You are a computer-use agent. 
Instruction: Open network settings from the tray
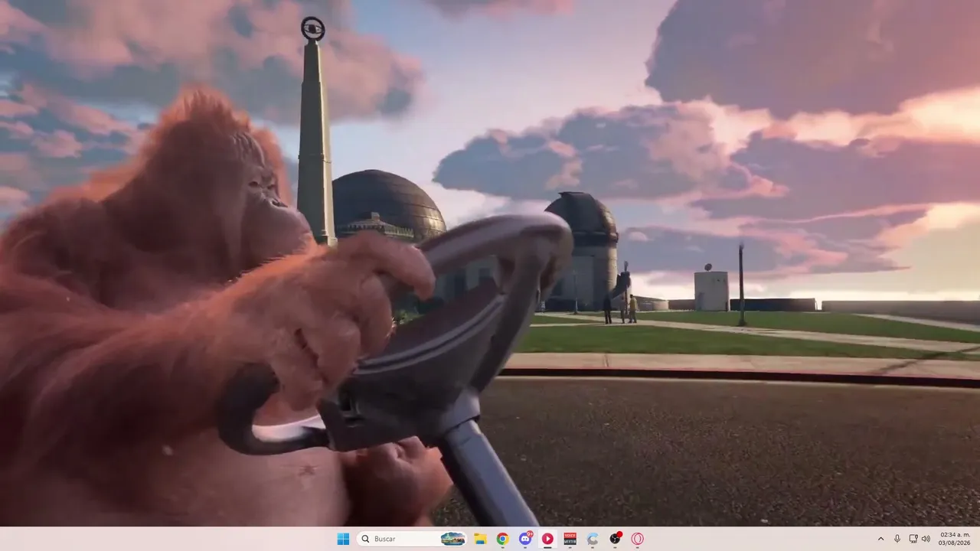(913, 539)
